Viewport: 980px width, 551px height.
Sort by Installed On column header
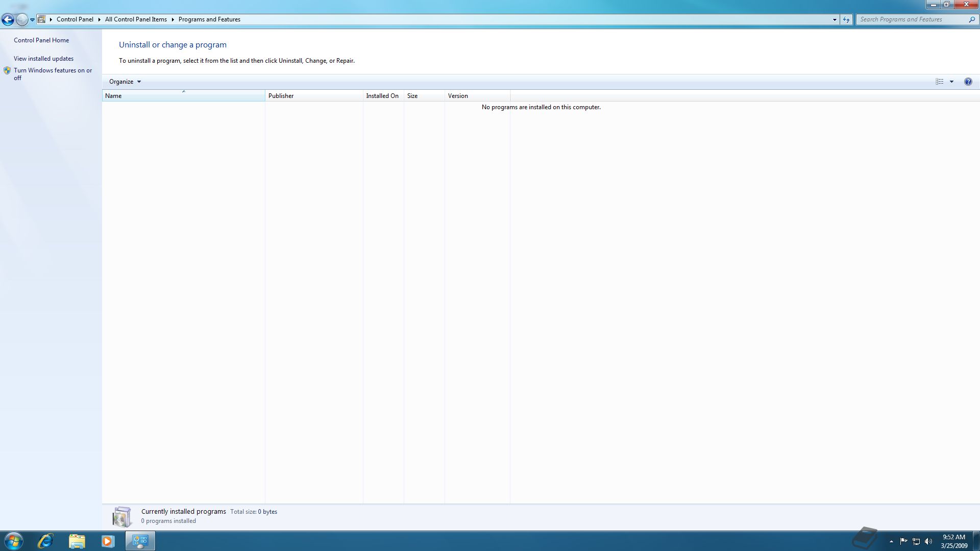pyautogui.click(x=383, y=96)
